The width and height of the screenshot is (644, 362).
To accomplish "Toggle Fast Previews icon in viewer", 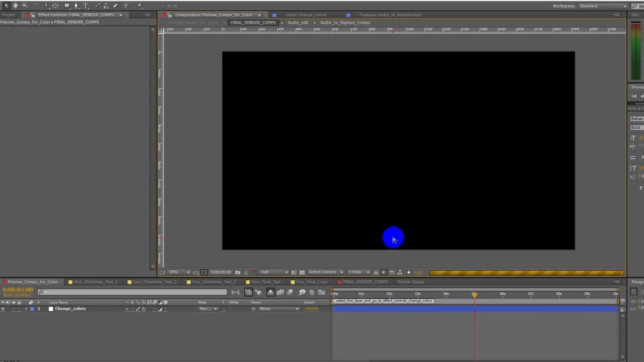I will tap(384, 272).
